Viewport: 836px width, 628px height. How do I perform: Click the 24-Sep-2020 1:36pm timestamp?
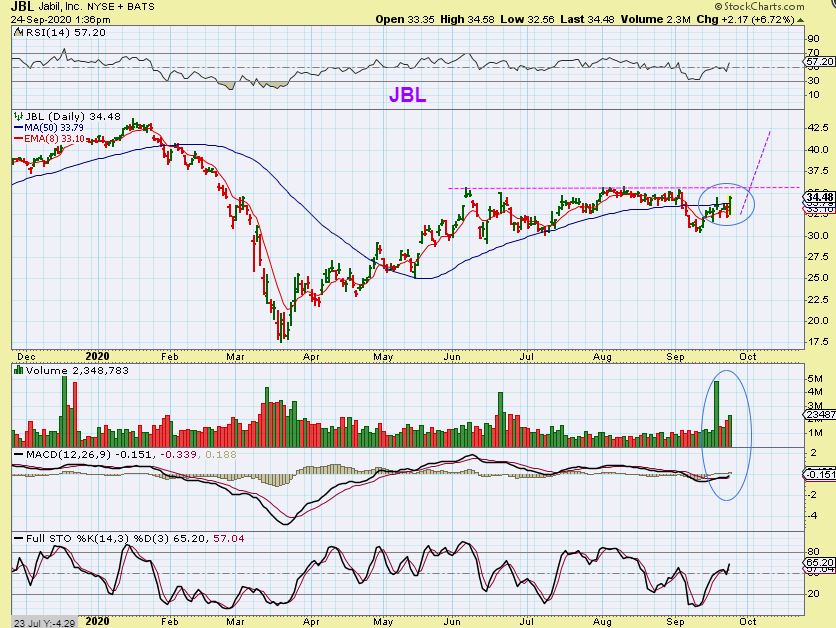pyautogui.click(x=61, y=20)
